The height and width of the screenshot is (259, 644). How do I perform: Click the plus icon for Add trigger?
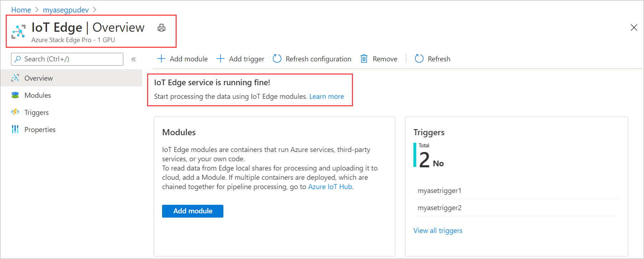coord(220,59)
